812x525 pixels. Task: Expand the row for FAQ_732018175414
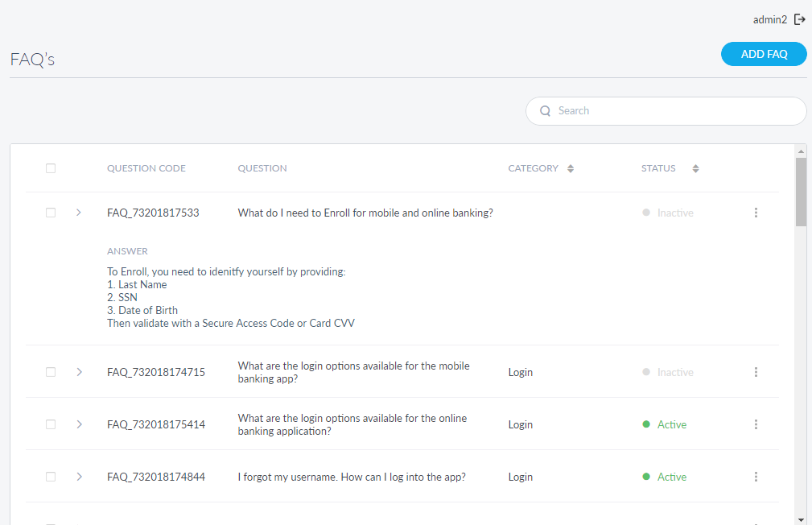point(79,424)
